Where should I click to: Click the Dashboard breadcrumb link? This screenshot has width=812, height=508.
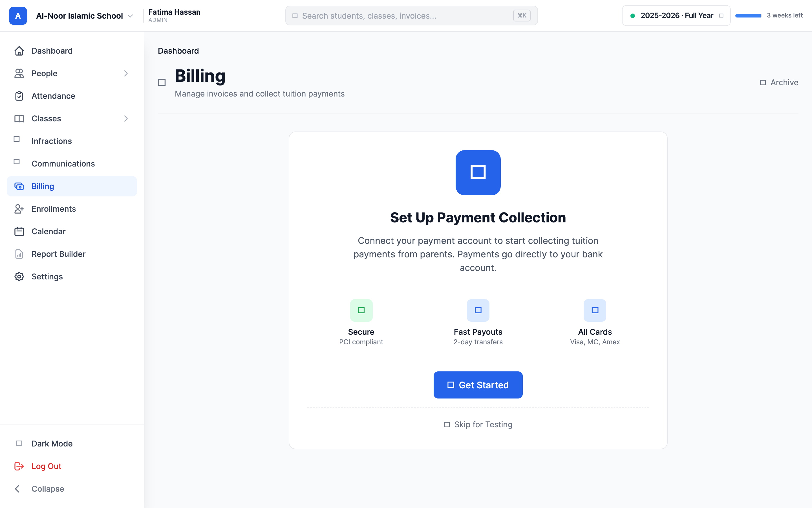[178, 51]
